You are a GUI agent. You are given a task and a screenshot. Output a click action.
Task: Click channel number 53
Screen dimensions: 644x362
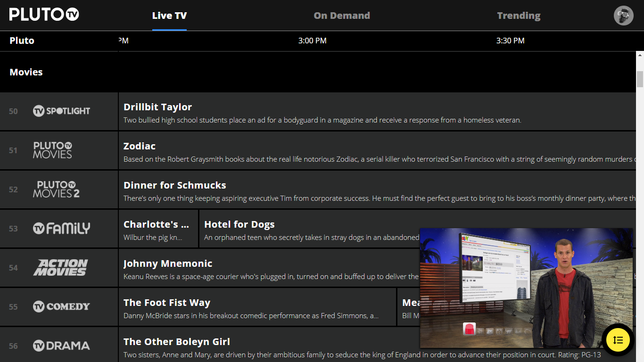tap(13, 229)
